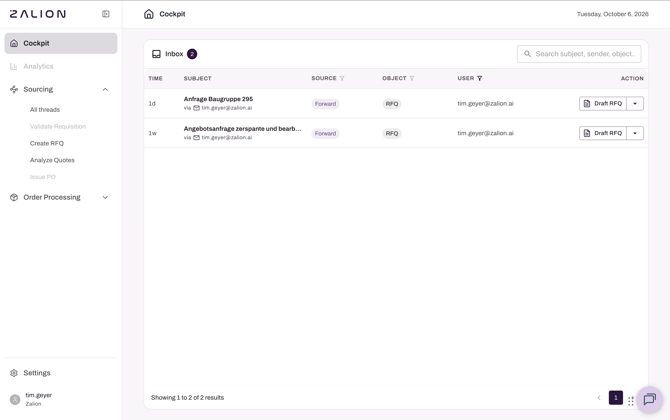Go to Analyze Quotes
This screenshot has height=420, width=670.
[x=52, y=160]
